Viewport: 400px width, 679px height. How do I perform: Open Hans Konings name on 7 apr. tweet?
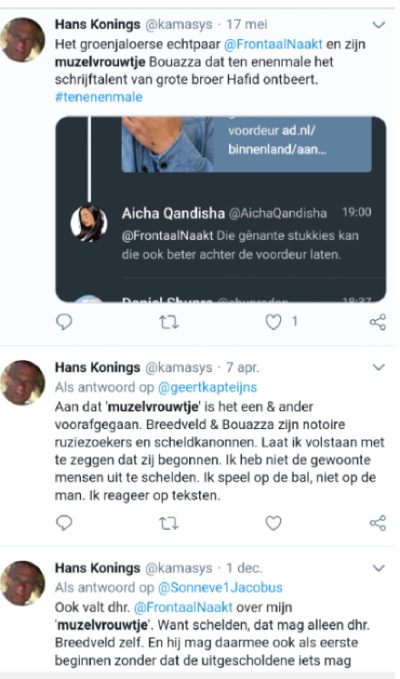(x=97, y=368)
